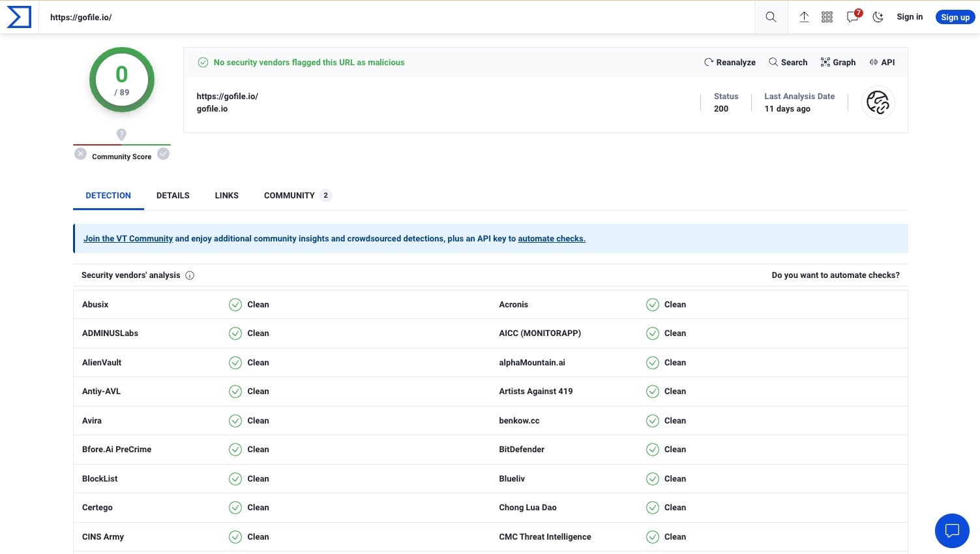
Task: Click clean check icon in alphaMountain.ai row
Action: click(653, 363)
